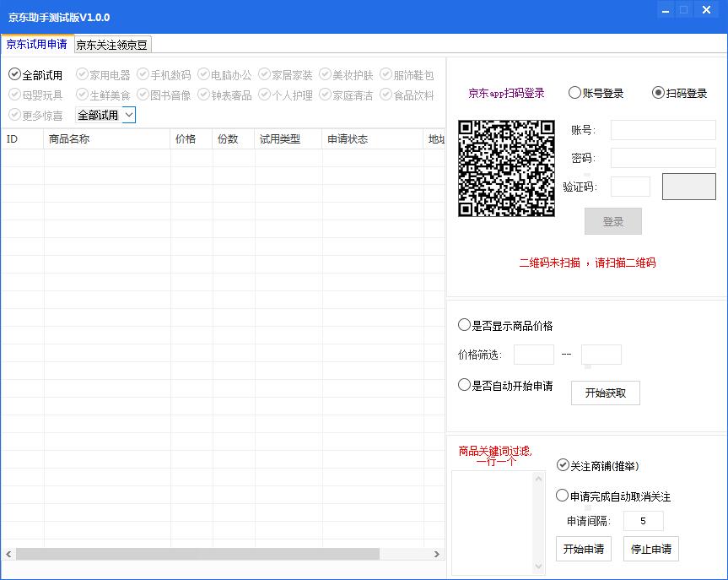Click the 申请间隔 interval field

point(643,521)
